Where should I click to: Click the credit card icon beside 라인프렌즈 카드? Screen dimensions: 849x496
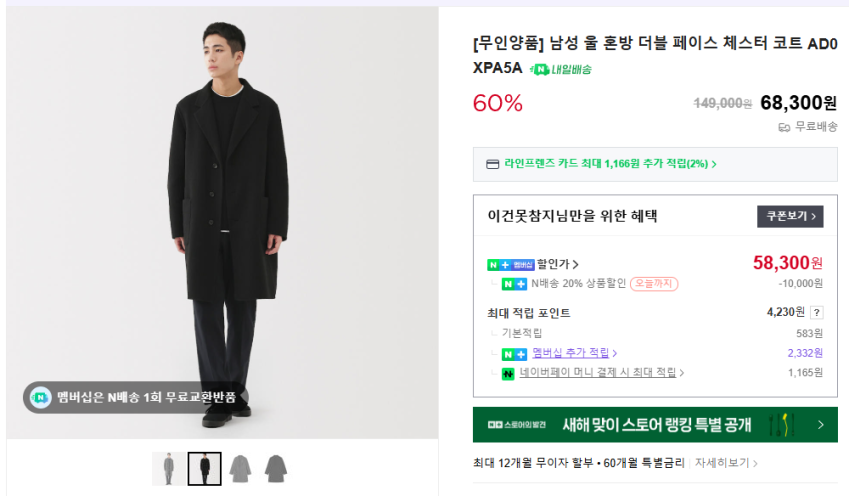click(492, 164)
